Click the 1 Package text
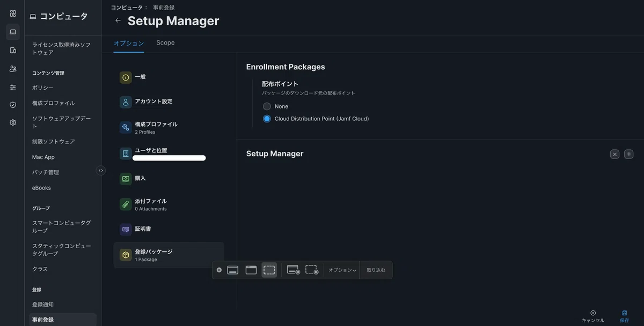The width and height of the screenshot is (644, 326). click(x=146, y=259)
